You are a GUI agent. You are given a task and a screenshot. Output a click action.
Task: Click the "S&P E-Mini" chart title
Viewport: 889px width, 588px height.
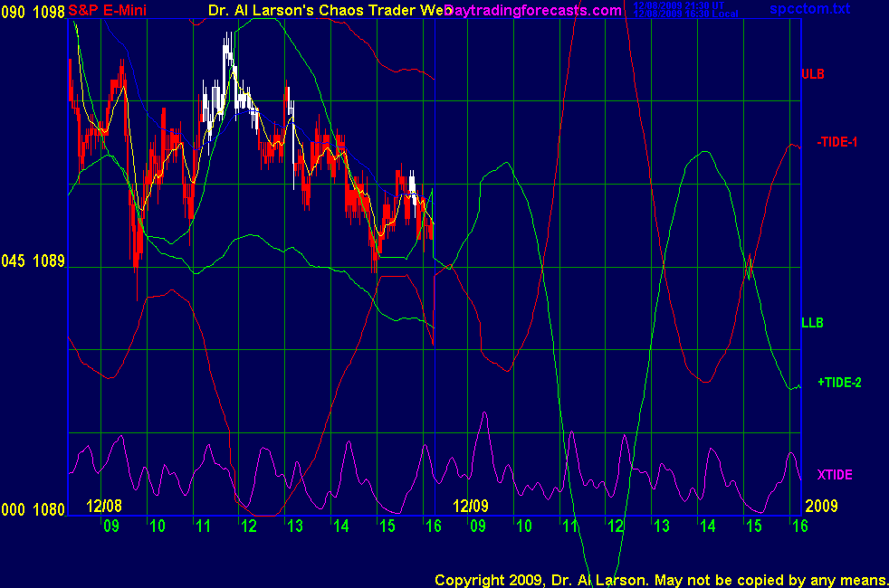pyautogui.click(x=107, y=10)
